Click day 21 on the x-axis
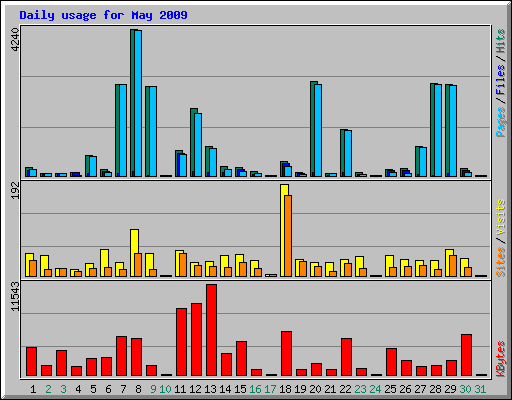Image resolution: width=512 pixels, height=400 pixels. tap(330, 389)
